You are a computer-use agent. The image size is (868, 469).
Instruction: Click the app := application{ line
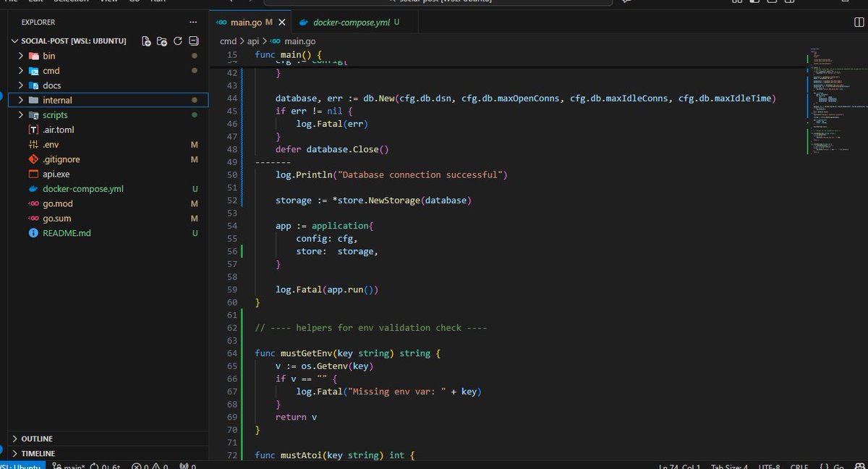[324, 226]
